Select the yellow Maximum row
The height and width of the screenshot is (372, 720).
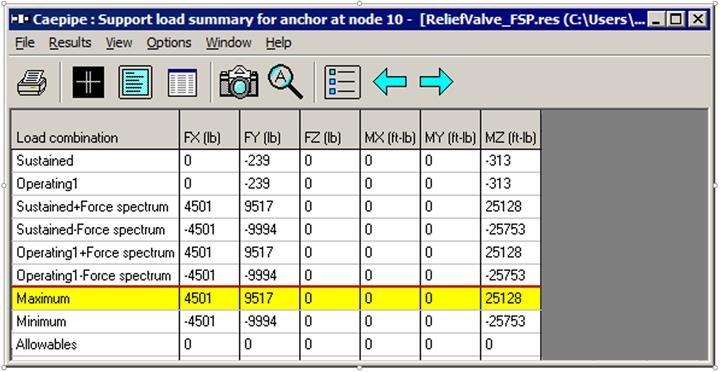[276, 299]
